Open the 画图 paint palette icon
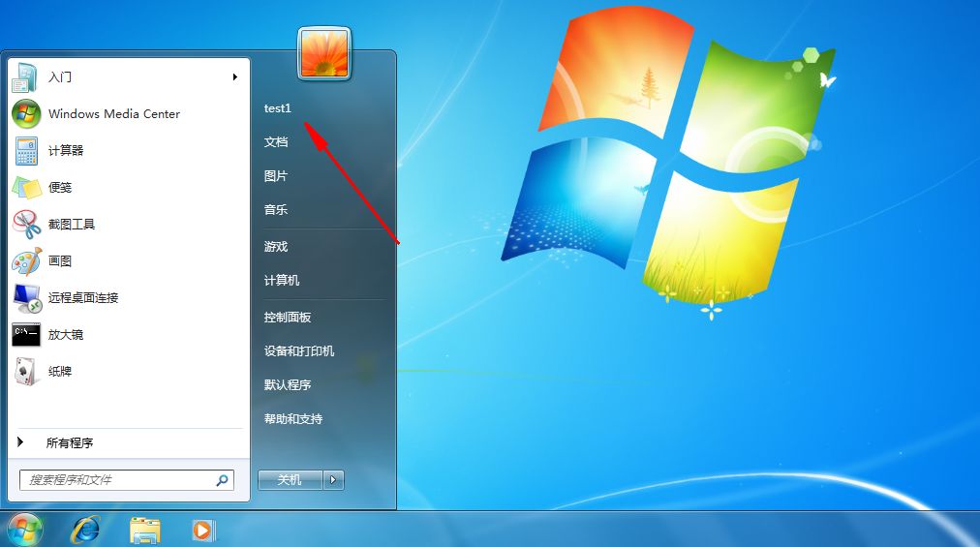The height and width of the screenshot is (547, 980). click(26, 261)
